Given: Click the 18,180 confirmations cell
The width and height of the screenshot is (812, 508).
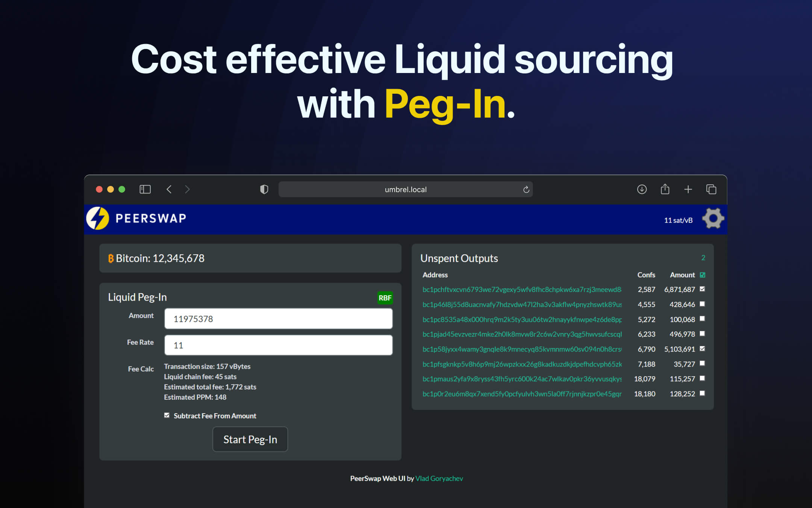Looking at the screenshot, I should pos(645,394).
